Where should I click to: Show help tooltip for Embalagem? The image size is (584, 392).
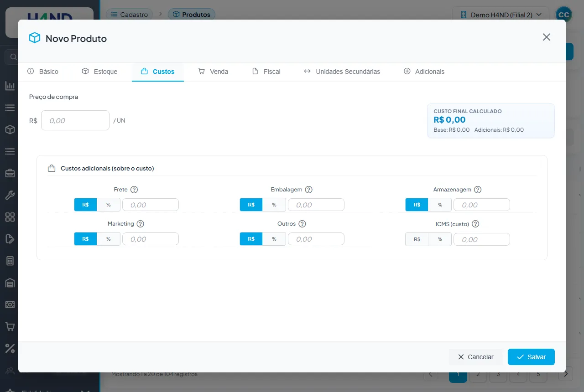point(309,190)
